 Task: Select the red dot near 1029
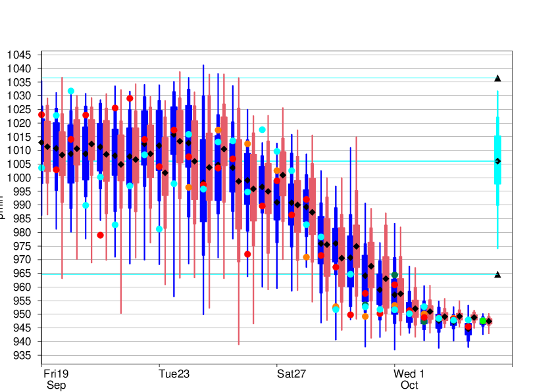130,98
